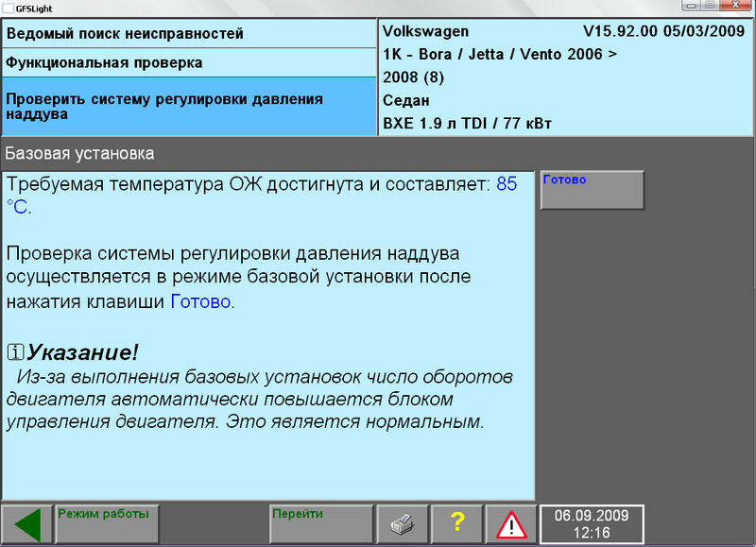
Task: Click the 'Базовая установка' section title
Action: [x=79, y=154]
